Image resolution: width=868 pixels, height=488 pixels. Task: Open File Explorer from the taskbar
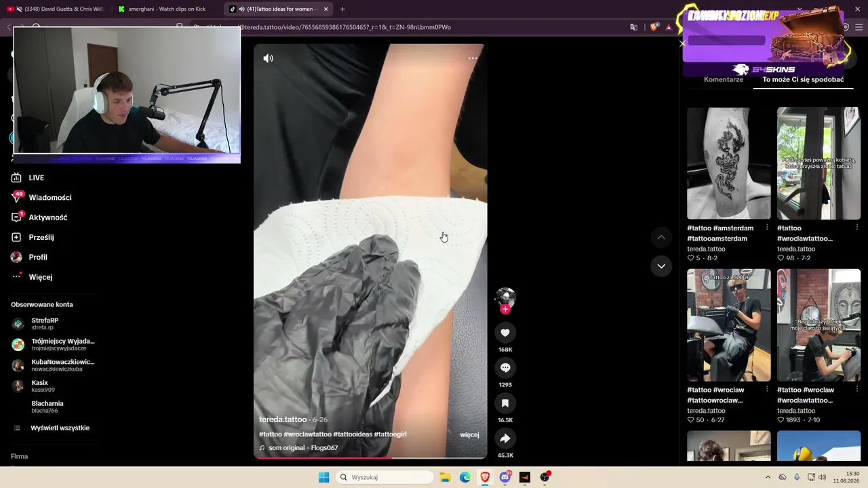tap(445, 477)
